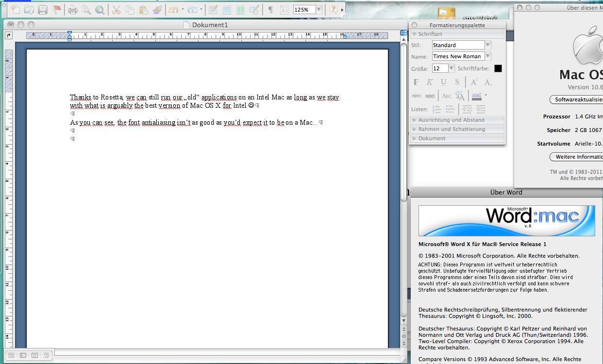Click the Open document folder icon
This screenshot has width=603, height=364.
(x=29, y=9)
